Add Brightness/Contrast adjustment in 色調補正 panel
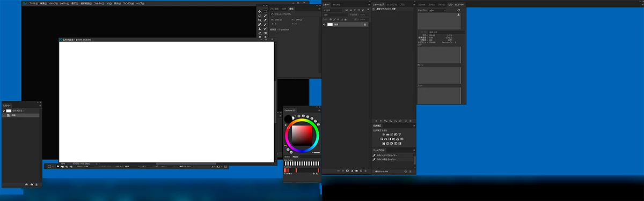The height and width of the screenshot is (201, 644). click(384, 135)
